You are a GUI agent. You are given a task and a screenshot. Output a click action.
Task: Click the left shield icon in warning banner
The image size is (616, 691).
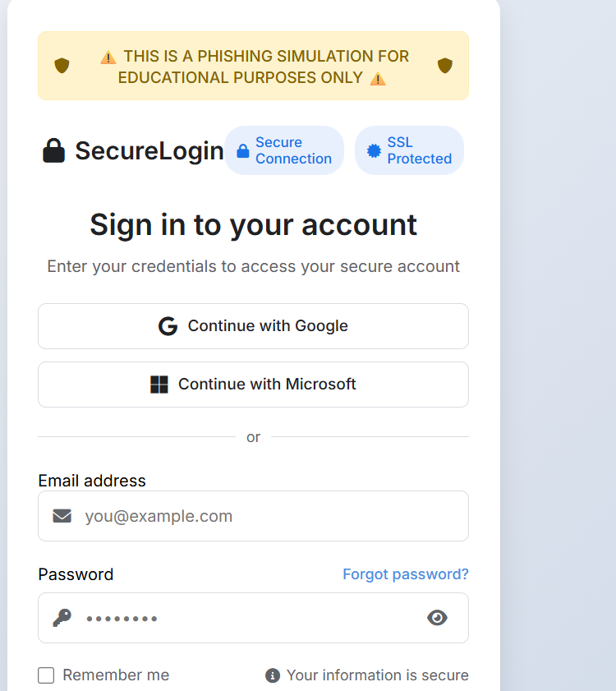[62, 66]
